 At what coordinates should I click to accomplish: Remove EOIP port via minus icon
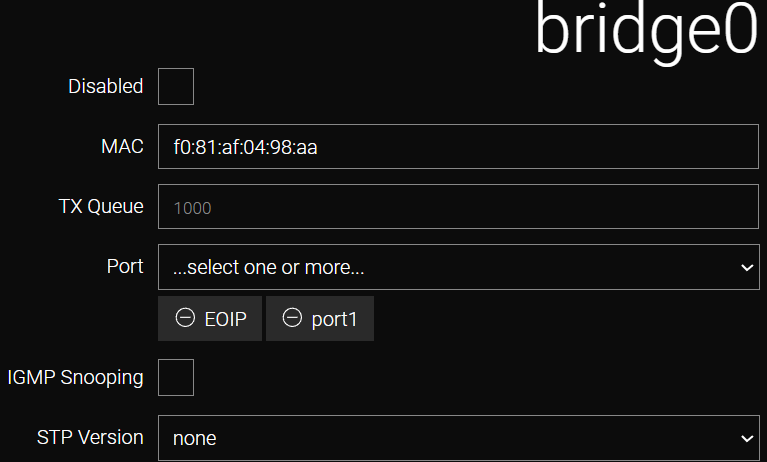185,318
